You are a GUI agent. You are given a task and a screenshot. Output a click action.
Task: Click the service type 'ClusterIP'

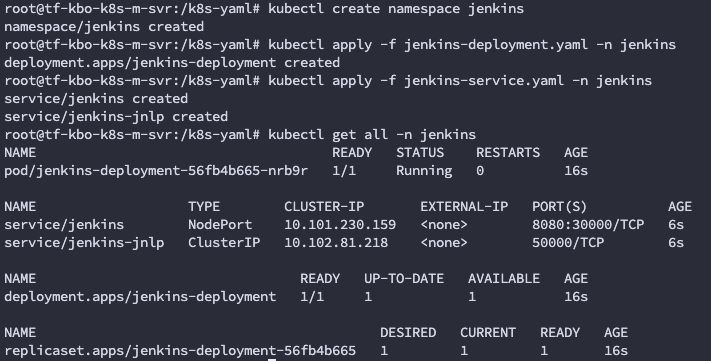(224, 243)
